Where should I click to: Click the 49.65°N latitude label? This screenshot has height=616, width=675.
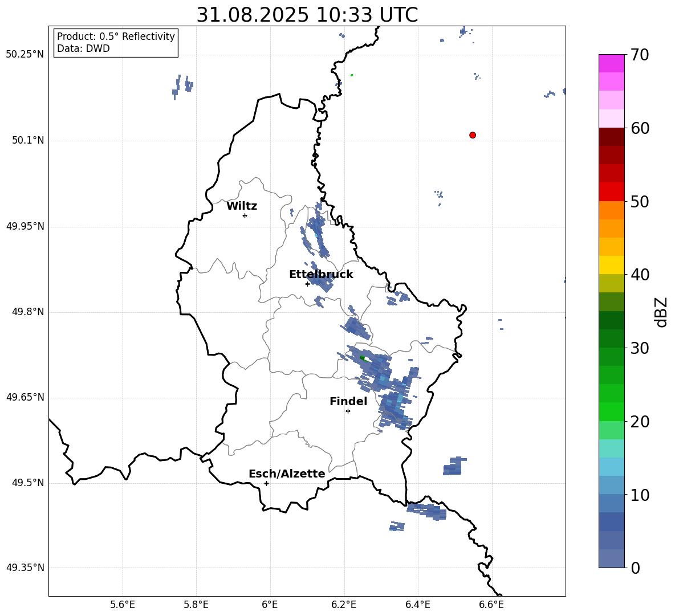pyautogui.click(x=25, y=397)
